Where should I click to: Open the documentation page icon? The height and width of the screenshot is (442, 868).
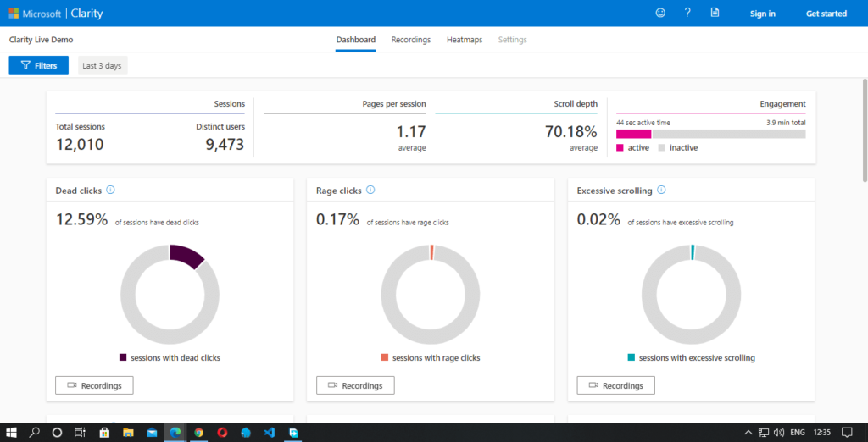click(x=715, y=13)
